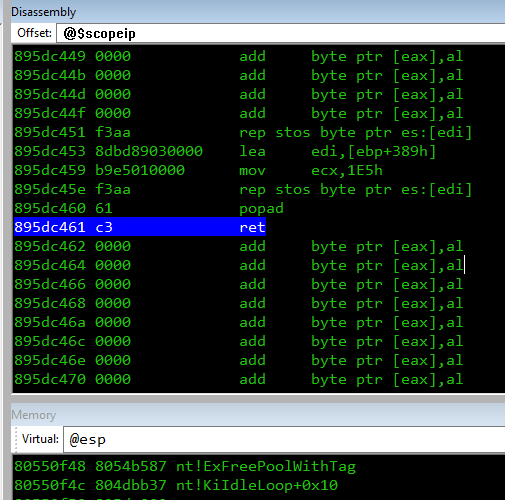Viewport: 505px width, 500px height.
Task: Click the Disassembly panel title
Action: pos(44,12)
